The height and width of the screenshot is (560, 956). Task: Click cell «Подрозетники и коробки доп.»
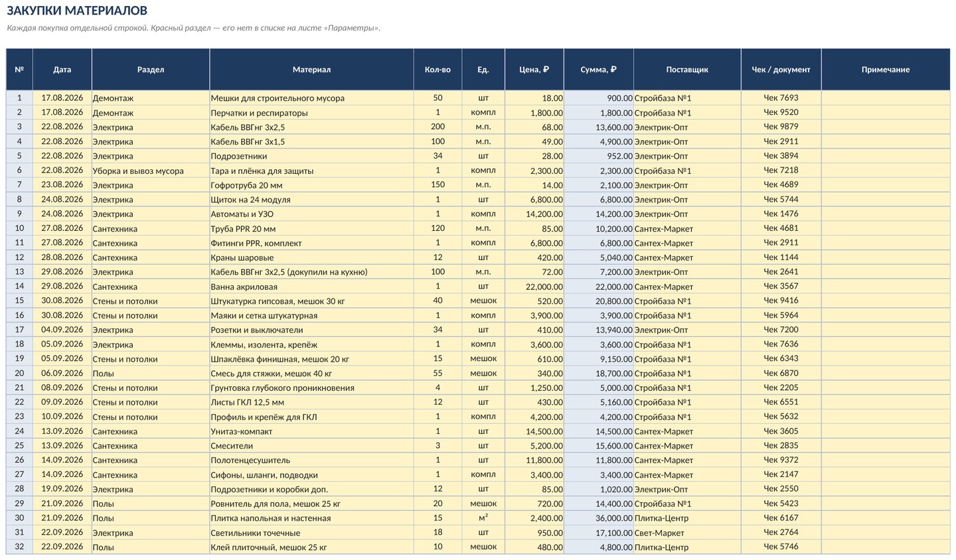pos(311,489)
